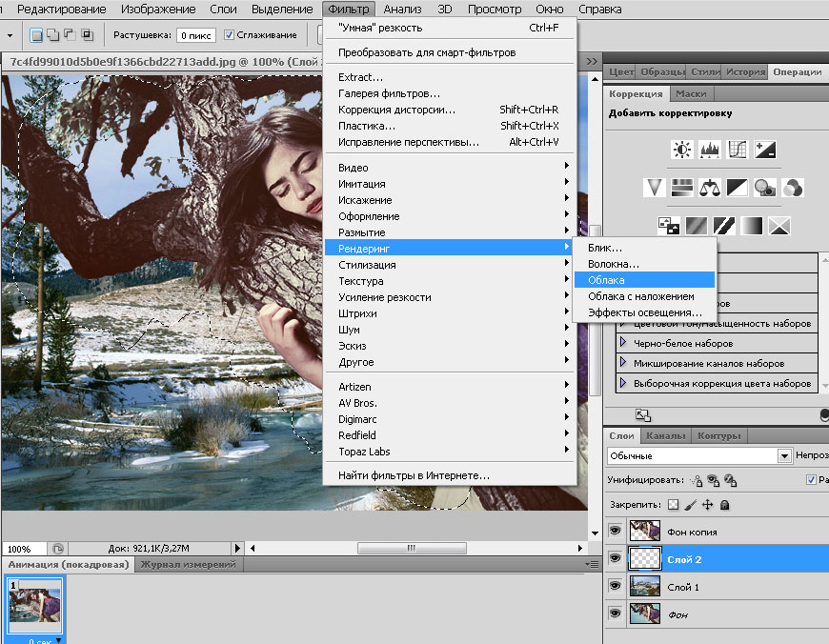The image size is (829, 644).
Task: Select Облака in Рендеринг submenu
Action: [x=644, y=280]
